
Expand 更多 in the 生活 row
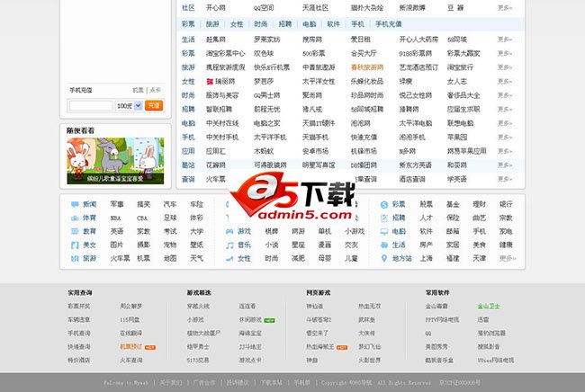(504, 40)
